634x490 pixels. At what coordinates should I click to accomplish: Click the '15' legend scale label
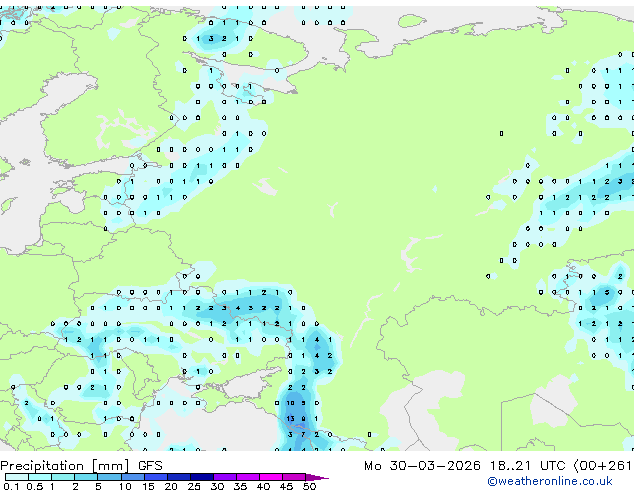click(x=148, y=486)
